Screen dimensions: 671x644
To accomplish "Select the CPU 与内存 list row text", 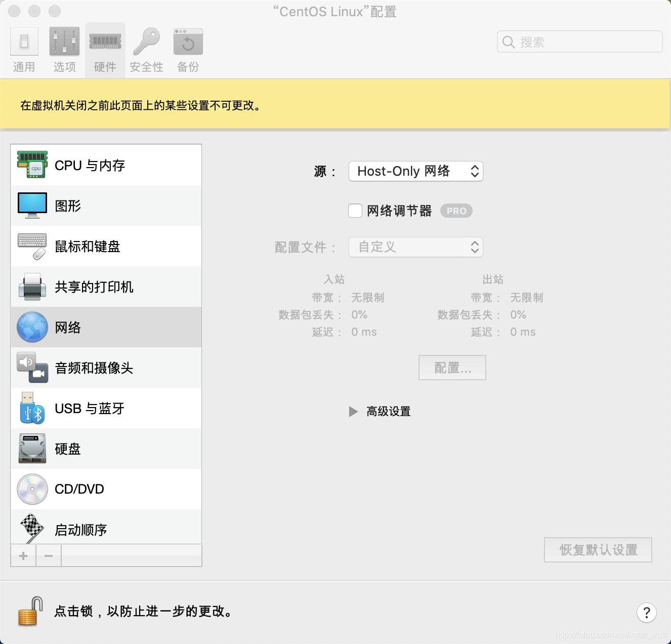I will [90, 166].
